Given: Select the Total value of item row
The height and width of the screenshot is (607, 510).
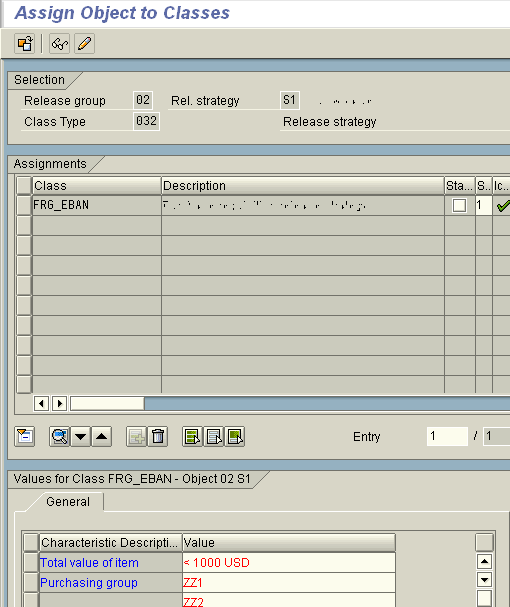Looking at the screenshot, I should pos(31,562).
